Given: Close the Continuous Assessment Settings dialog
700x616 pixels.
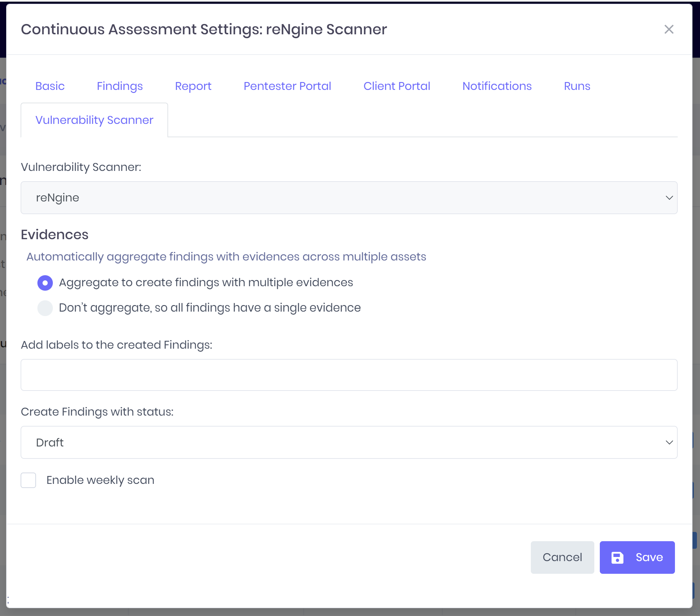Looking at the screenshot, I should pyautogui.click(x=669, y=30).
